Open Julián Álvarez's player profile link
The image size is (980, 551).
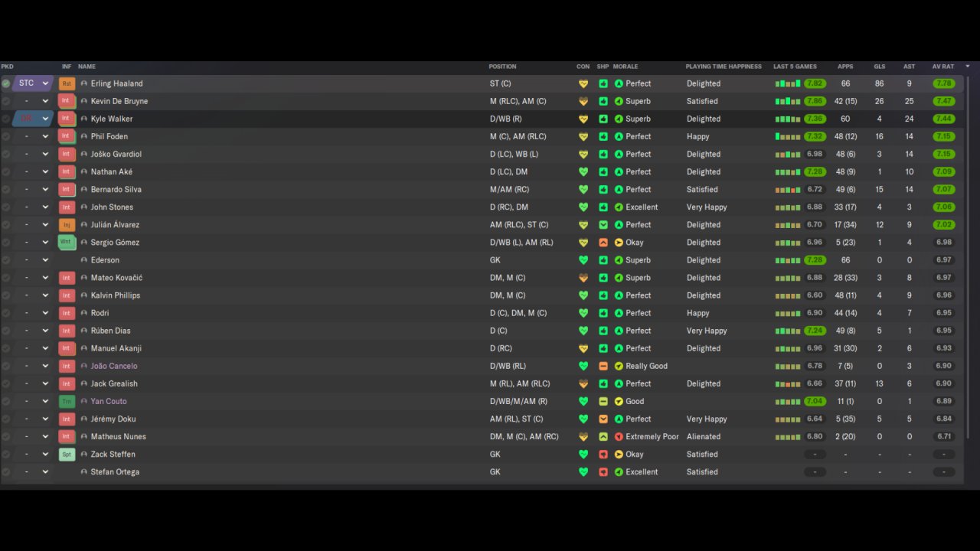[x=115, y=225]
